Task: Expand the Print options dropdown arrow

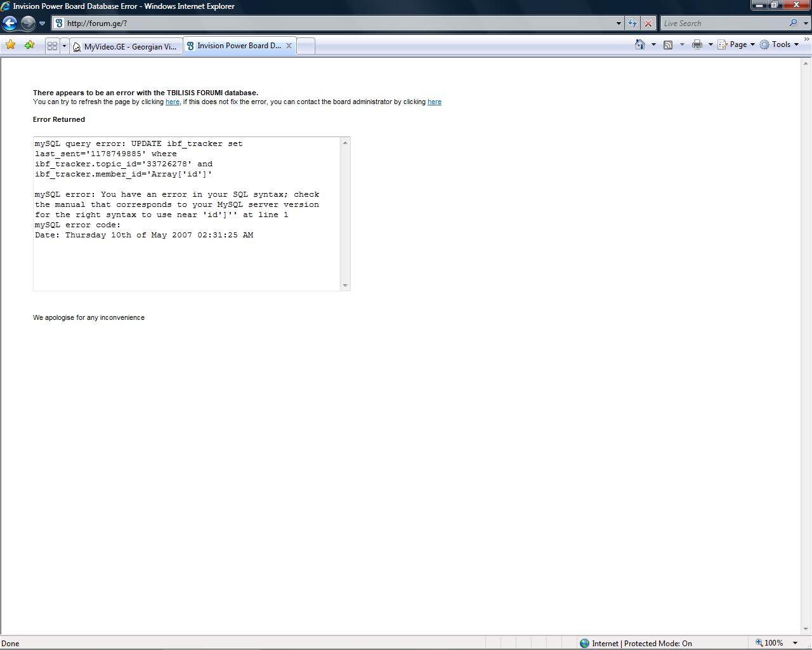Action: [710, 44]
